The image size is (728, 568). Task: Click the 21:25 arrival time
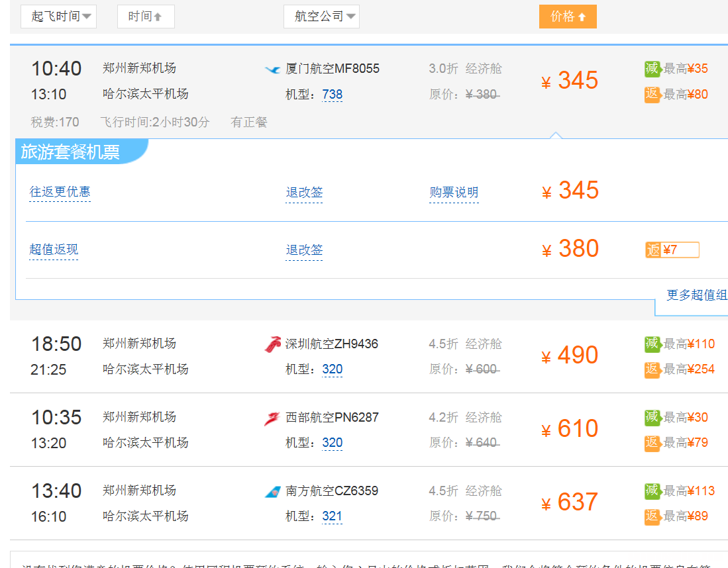point(48,370)
